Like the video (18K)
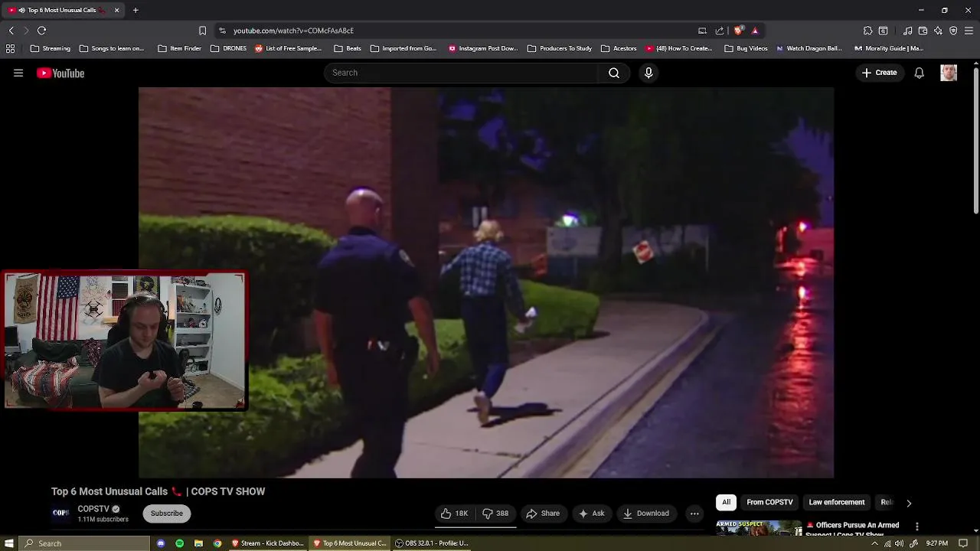The width and height of the screenshot is (980, 551). pos(454,514)
